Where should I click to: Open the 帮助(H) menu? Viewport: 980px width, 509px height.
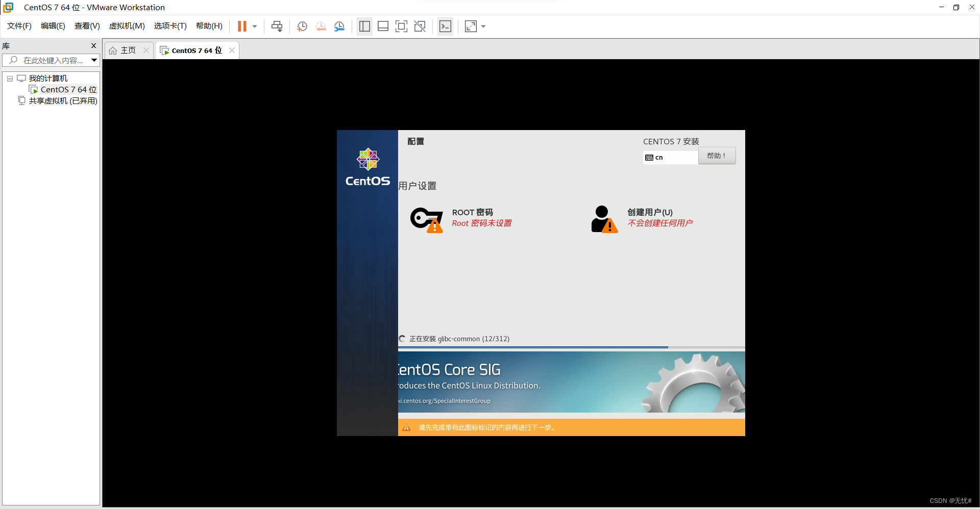(x=209, y=26)
